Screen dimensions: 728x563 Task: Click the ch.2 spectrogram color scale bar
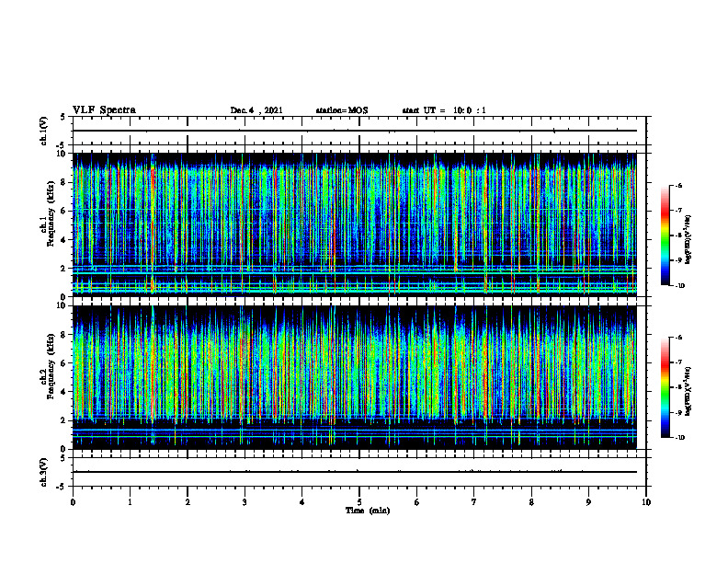point(665,387)
